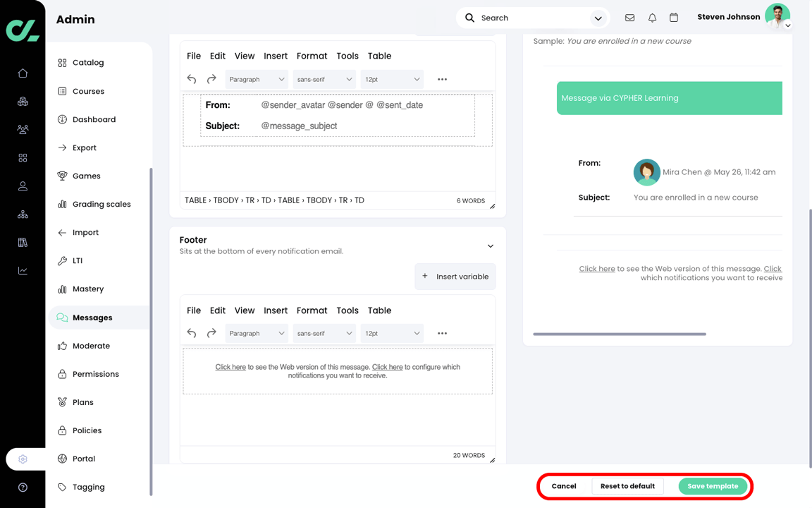Open the org hierarchy icon in left rail

(x=23, y=214)
